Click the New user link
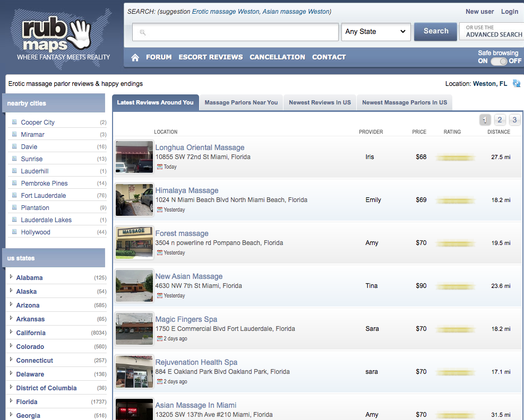 pos(479,12)
